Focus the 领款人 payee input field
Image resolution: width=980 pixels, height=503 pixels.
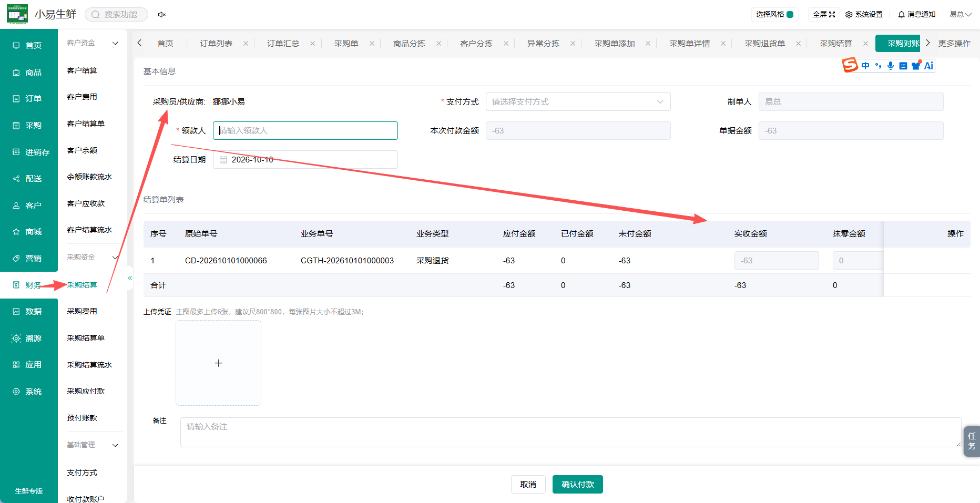tap(305, 131)
